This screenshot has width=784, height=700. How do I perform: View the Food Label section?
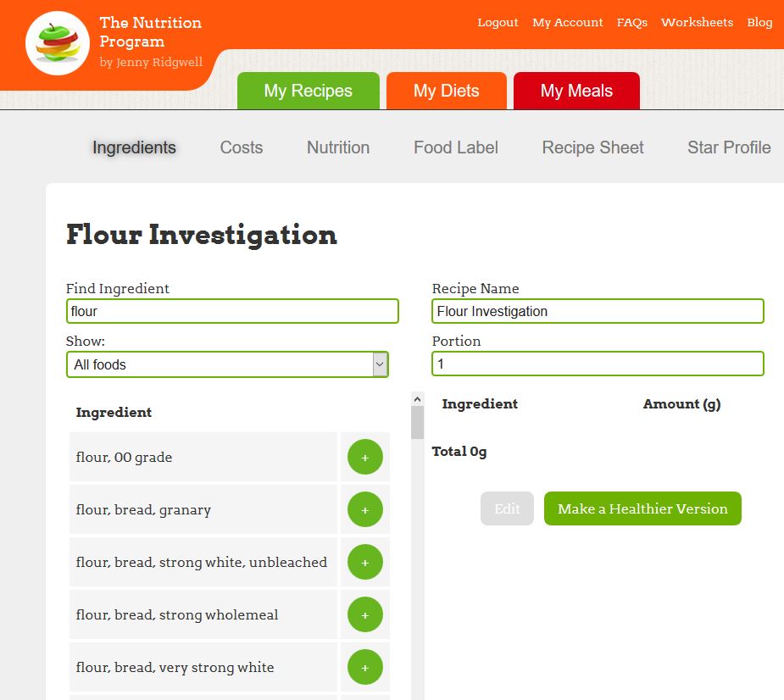pos(456,147)
